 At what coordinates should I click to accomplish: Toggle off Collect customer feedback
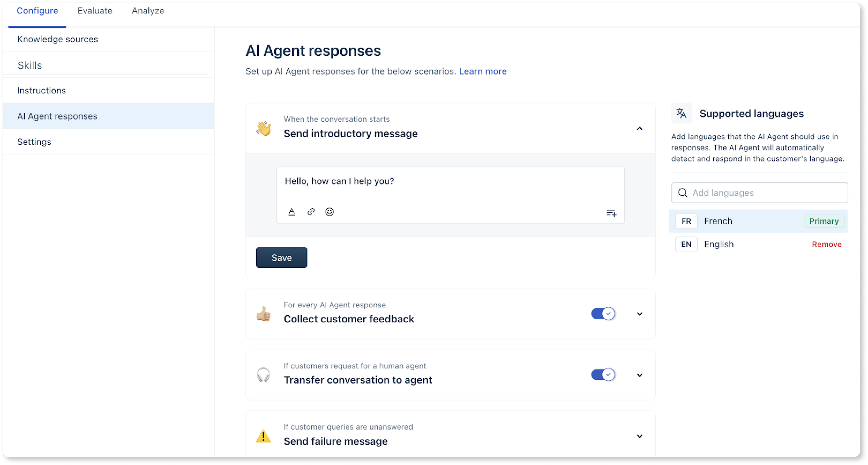603,313
